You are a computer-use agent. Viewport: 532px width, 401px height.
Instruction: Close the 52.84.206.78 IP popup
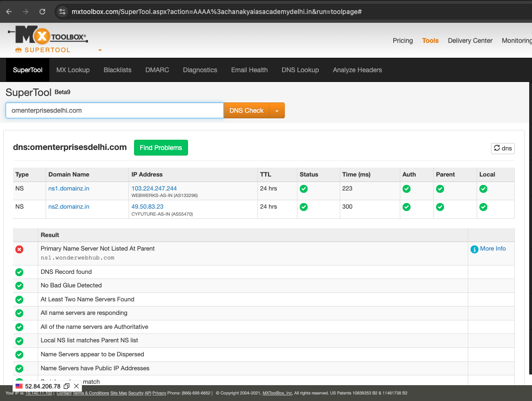(x=76, y=386)
